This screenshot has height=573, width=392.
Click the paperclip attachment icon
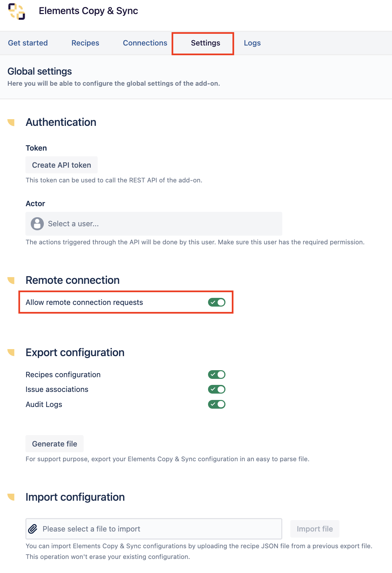33,529
